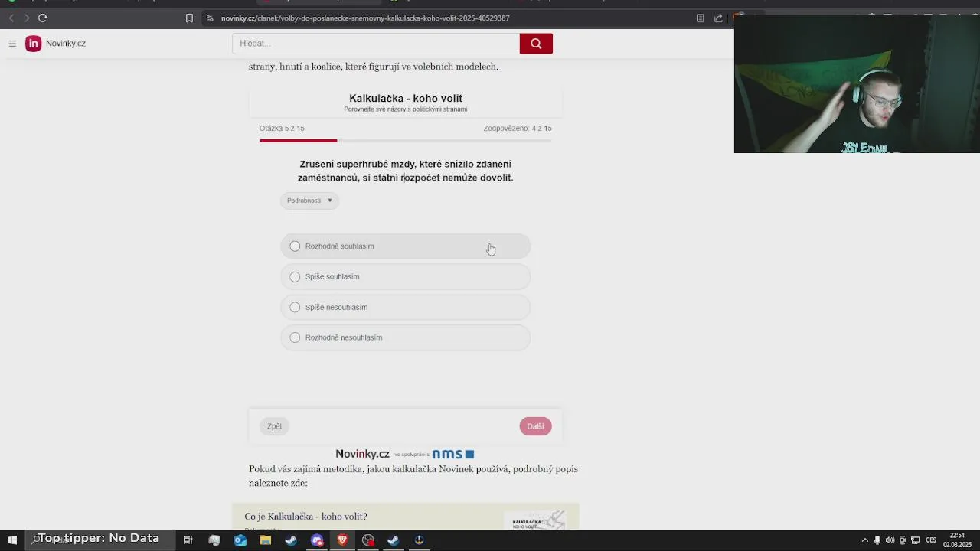Image resolution: width=980 pixels, height=551 pixels.
Task: Click the address bar URL
Action: tap(365, 18)
